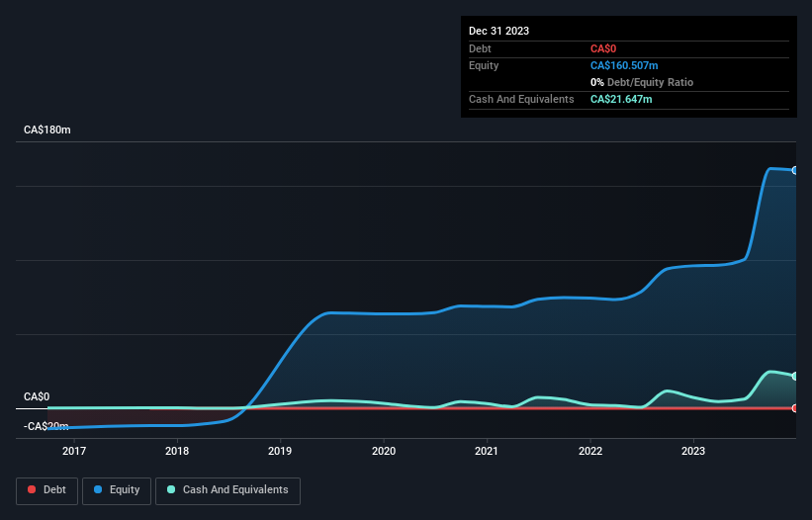Select the 2018 x-axis label

pyautogui.click(x=177, y=451)
